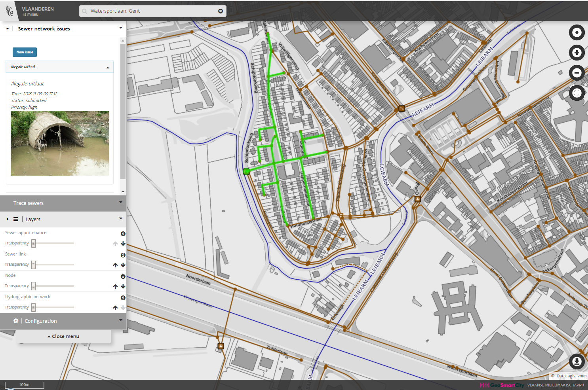Create a New issue

pos(25,52)
